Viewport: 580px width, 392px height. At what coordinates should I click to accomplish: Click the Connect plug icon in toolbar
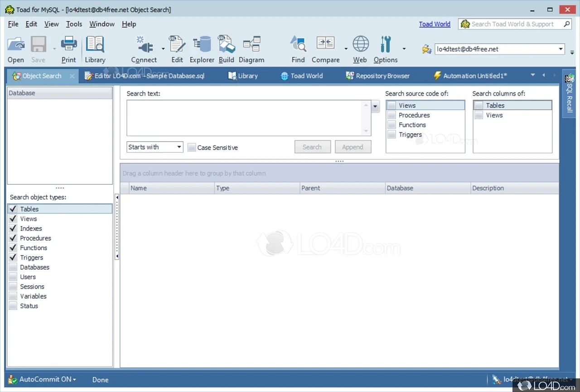point(144,45)
